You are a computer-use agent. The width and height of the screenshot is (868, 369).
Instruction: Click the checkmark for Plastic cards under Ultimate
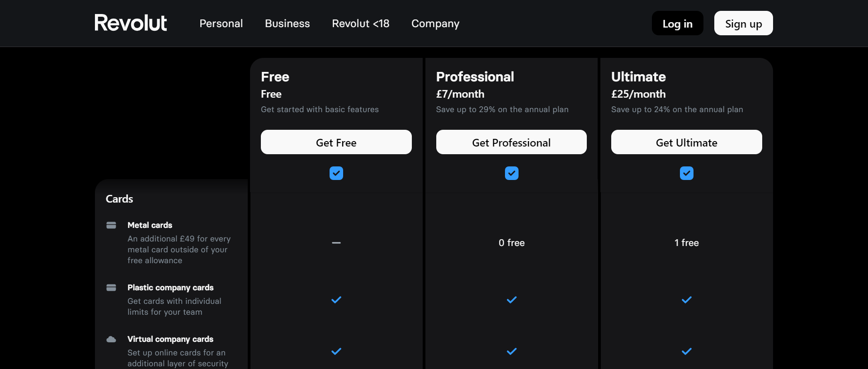point(686,300)
